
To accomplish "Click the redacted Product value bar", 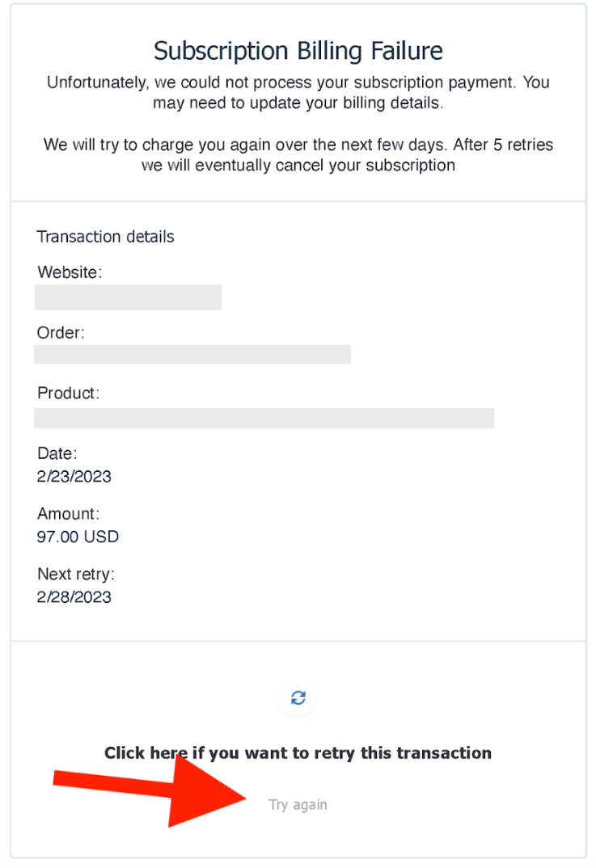I will point(264,418).
